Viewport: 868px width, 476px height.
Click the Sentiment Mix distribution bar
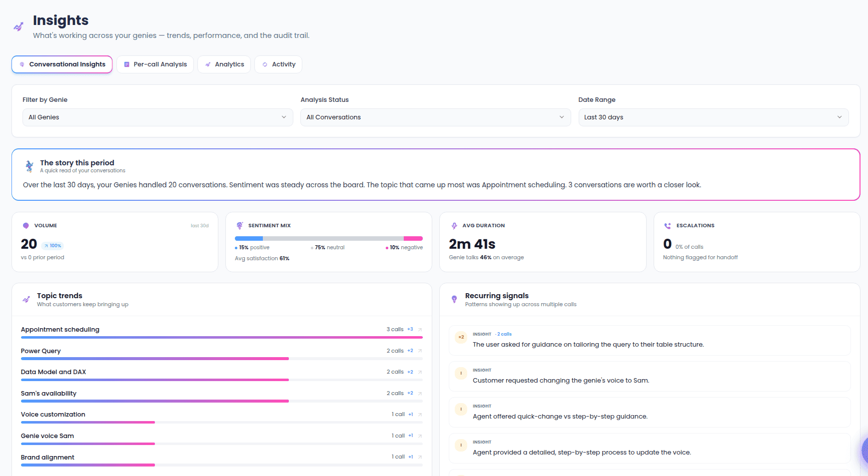[329, 238]
